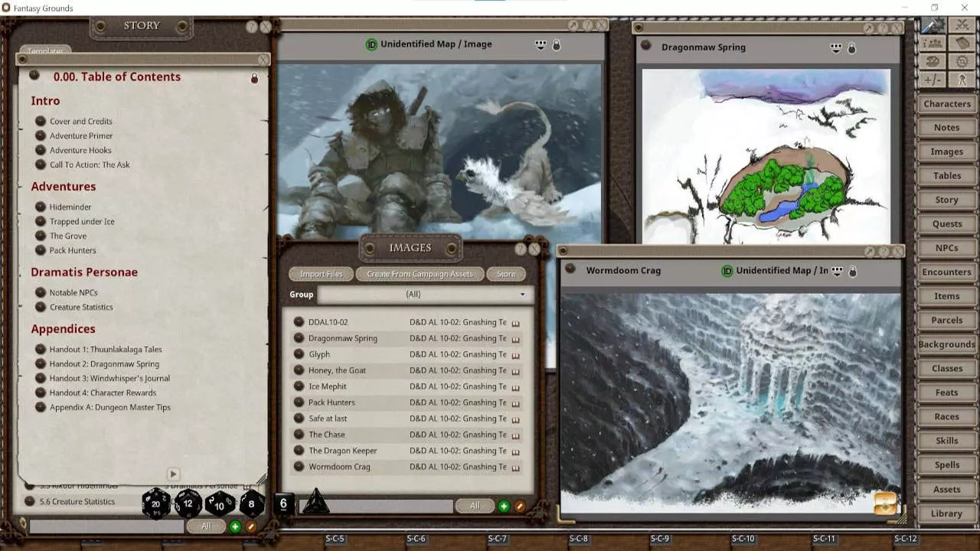Viewport: 980px width, 551px height.
Task: Toggle the lock on Dragonmaw Spring image
Action: click(x=851, y=47)
